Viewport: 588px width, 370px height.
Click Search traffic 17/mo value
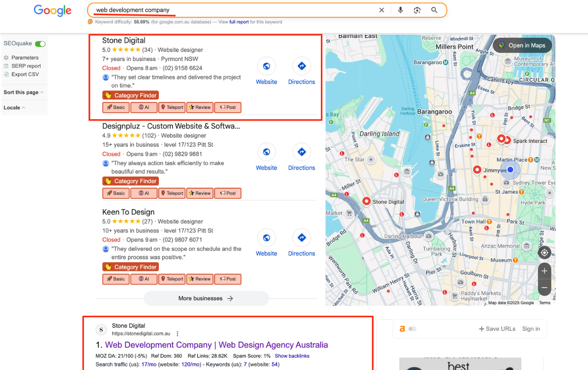(x=149, y=364)
